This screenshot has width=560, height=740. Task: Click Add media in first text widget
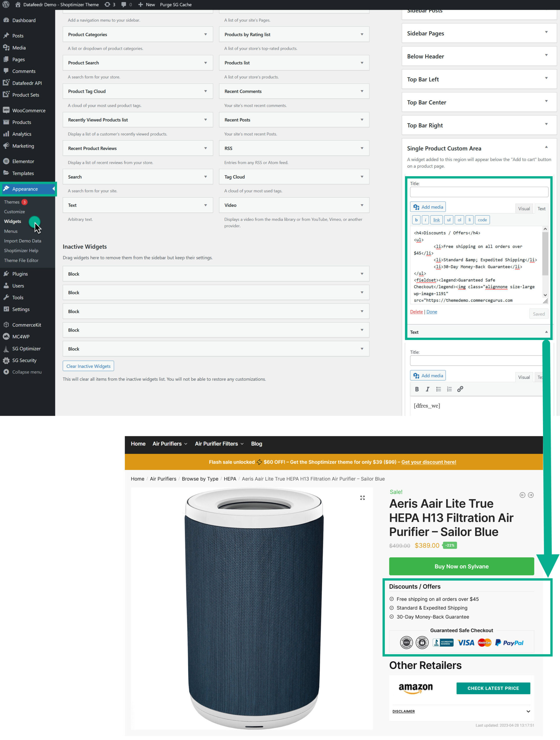(428, 207)
